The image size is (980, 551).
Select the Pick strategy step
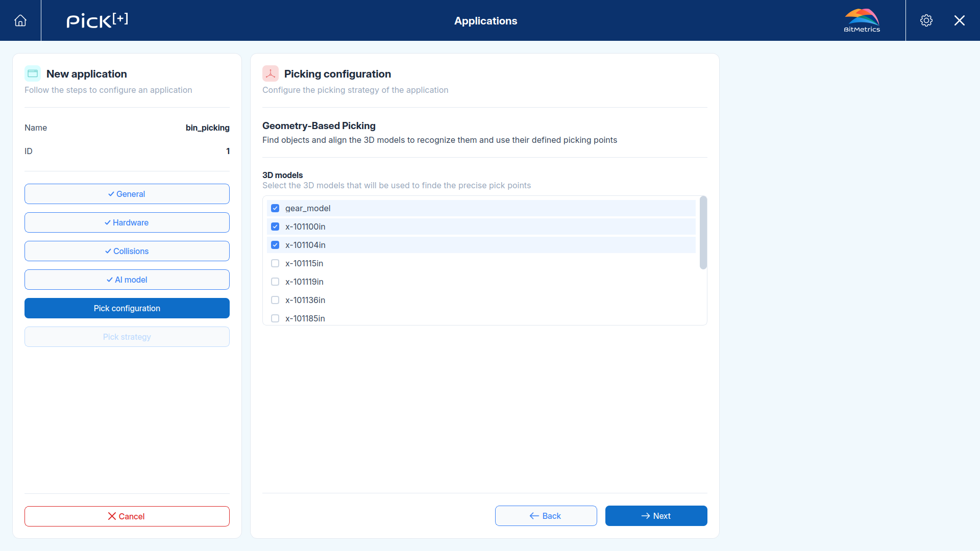pos(127,337)
